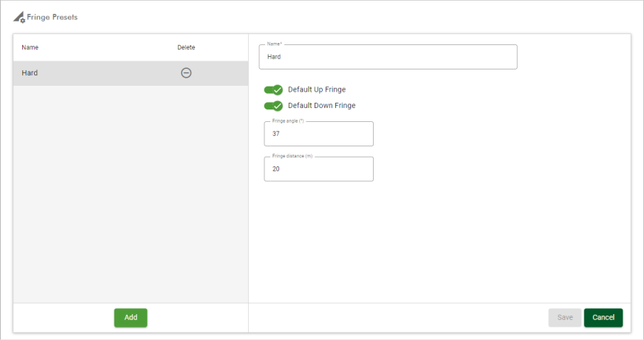Toggle the Default Down Fringe switch
The height and width of the screenshot is (340, 644).
(x=273, y=106)
